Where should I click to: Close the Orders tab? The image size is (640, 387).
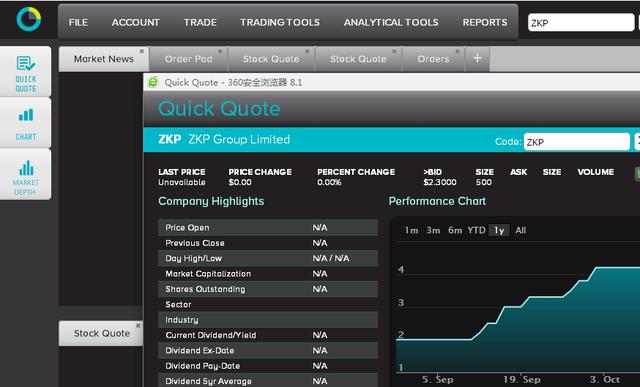(458, 51)
